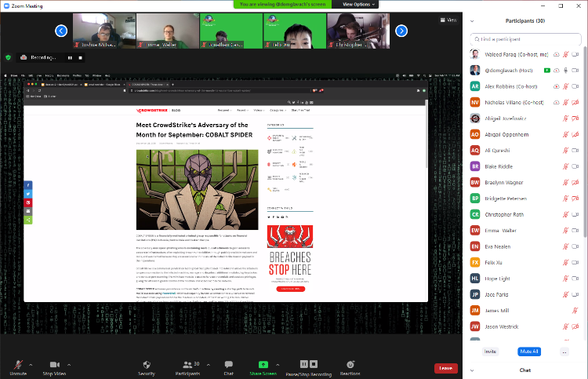Click the shared browser page scrollbar
Image resolution: width=588 pixels, height=379 pixels.
coord(426,135)
